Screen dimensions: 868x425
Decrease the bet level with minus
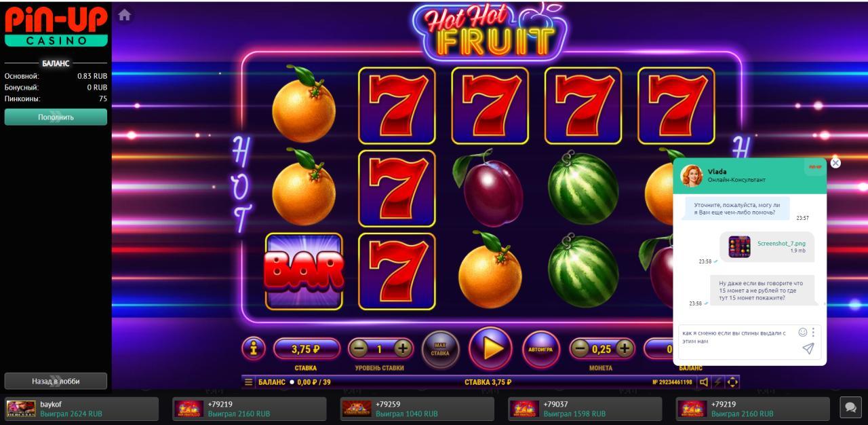click(359, 349)
